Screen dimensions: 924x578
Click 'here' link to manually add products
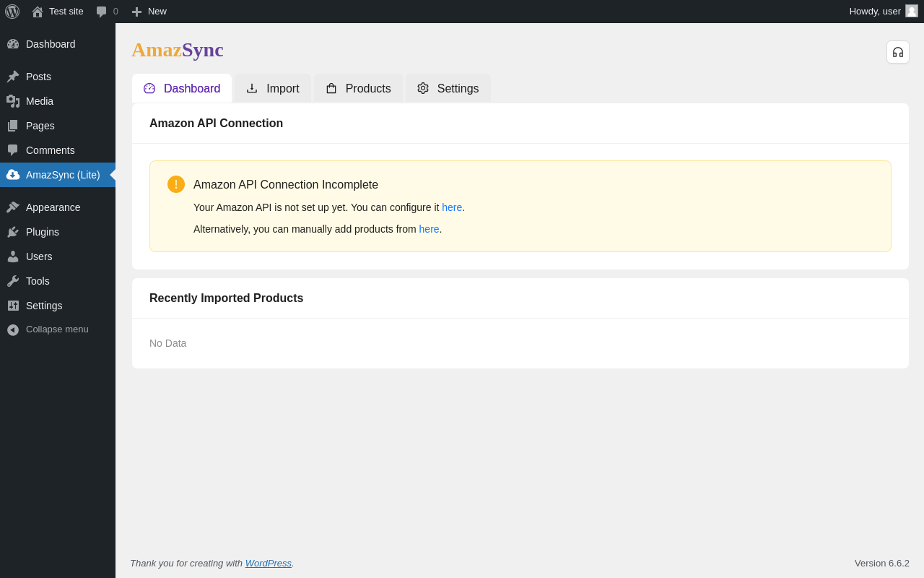[x=429, y=229]
